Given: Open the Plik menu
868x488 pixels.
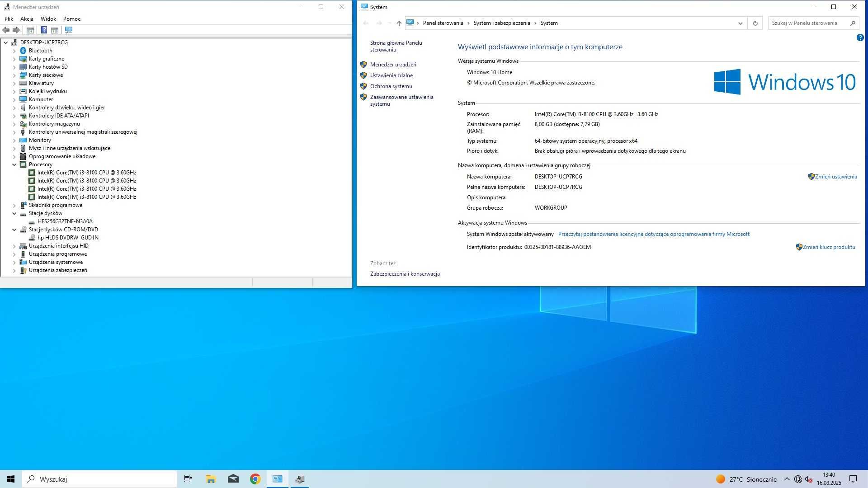Looking at the screenshot, I should (9, 19).
